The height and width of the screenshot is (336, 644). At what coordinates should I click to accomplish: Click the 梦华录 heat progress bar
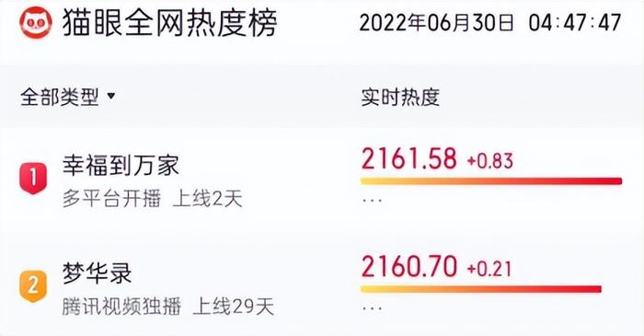[481, 289]
